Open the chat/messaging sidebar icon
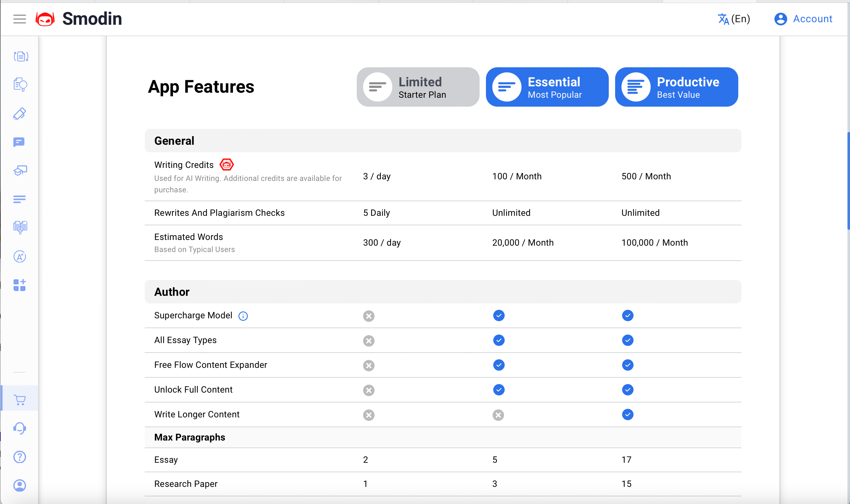The width and height of the screenshot is (850, 504). (20, 142)
